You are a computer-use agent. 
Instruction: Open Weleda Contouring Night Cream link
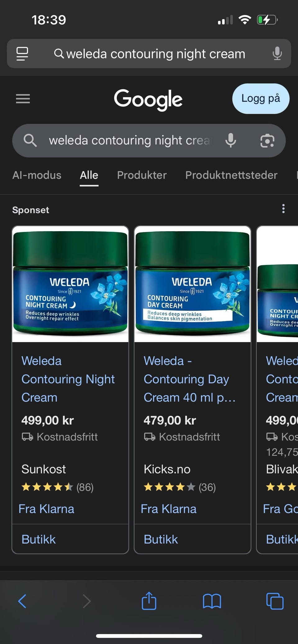click(68, 379)
